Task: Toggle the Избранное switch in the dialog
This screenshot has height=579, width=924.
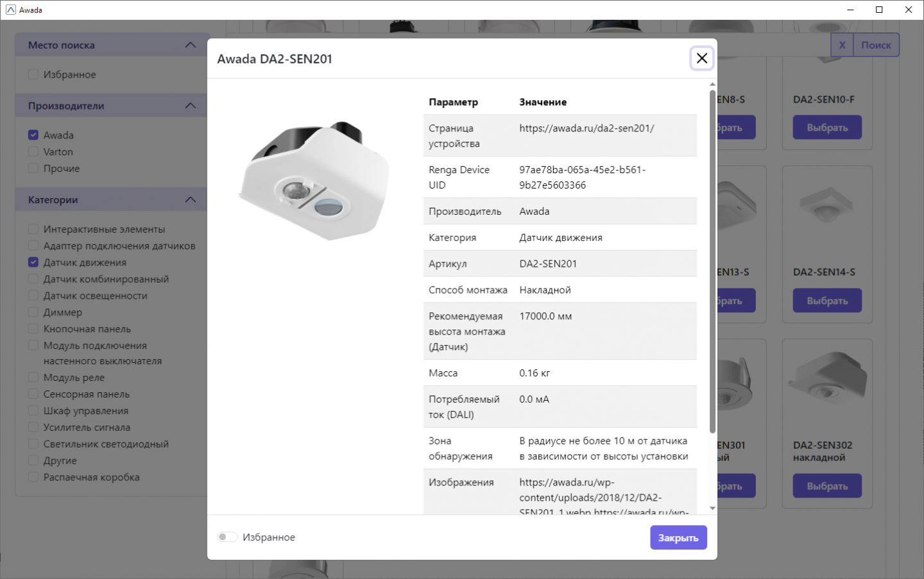Action: (227, 537)
